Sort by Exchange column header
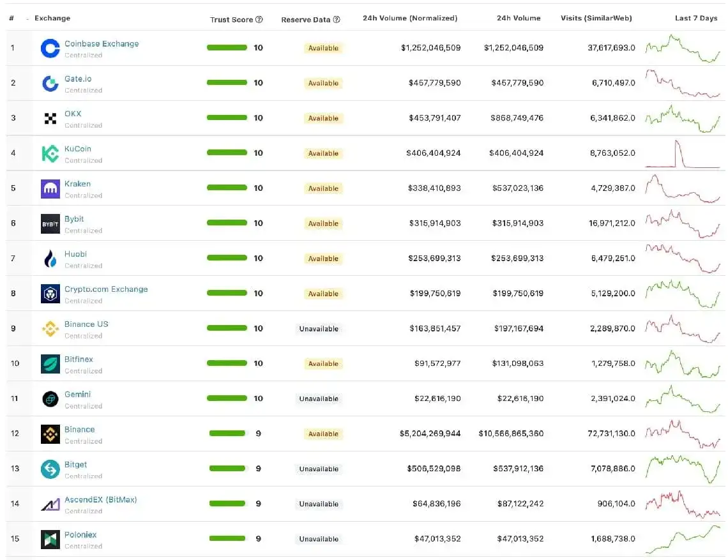This screenshot has height=560, width=728. coord(52,19)
